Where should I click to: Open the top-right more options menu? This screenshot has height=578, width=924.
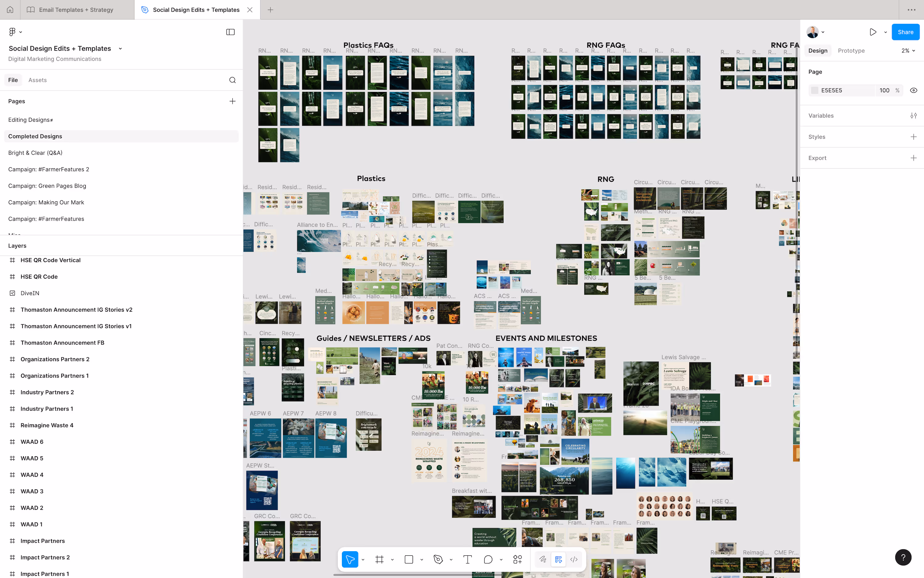tap(911, 10)
